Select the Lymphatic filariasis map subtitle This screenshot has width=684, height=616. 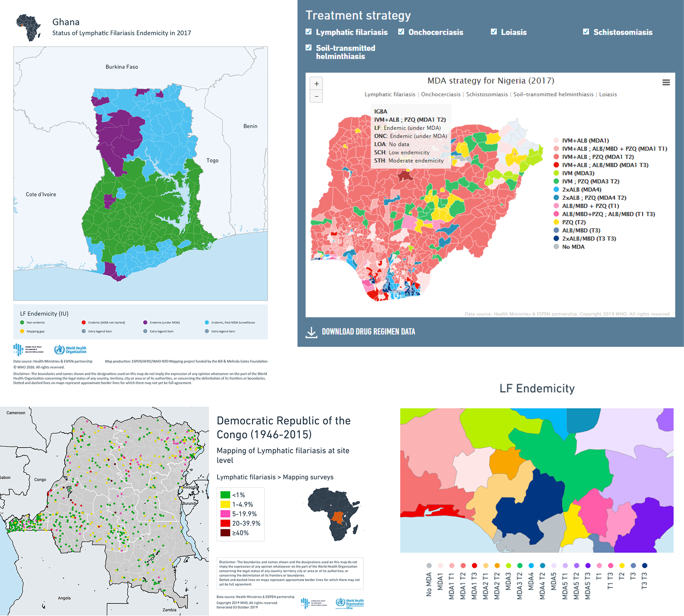tap(390, 94)
